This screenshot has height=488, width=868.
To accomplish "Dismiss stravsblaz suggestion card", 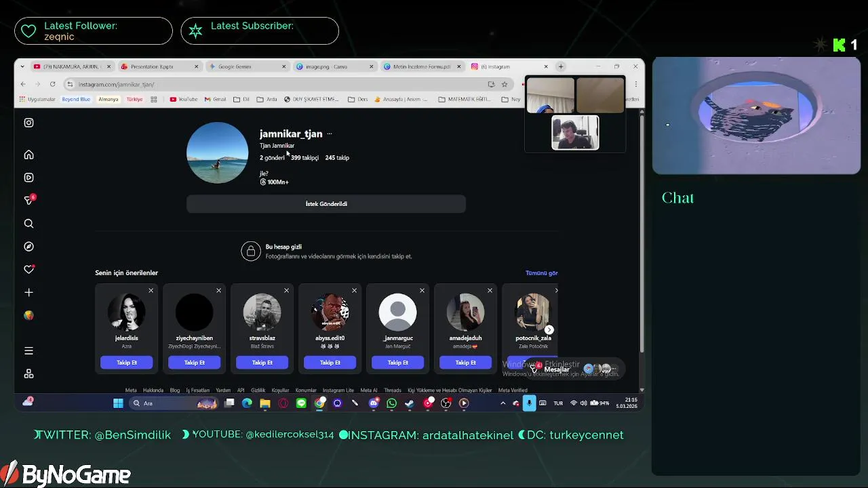I will click(x=286, y=290).
